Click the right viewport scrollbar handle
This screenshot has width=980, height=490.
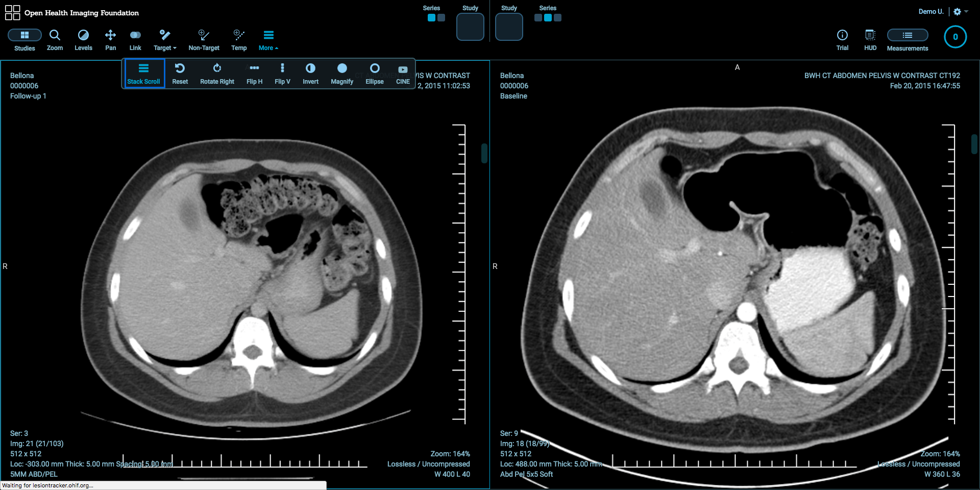point(974,144)
